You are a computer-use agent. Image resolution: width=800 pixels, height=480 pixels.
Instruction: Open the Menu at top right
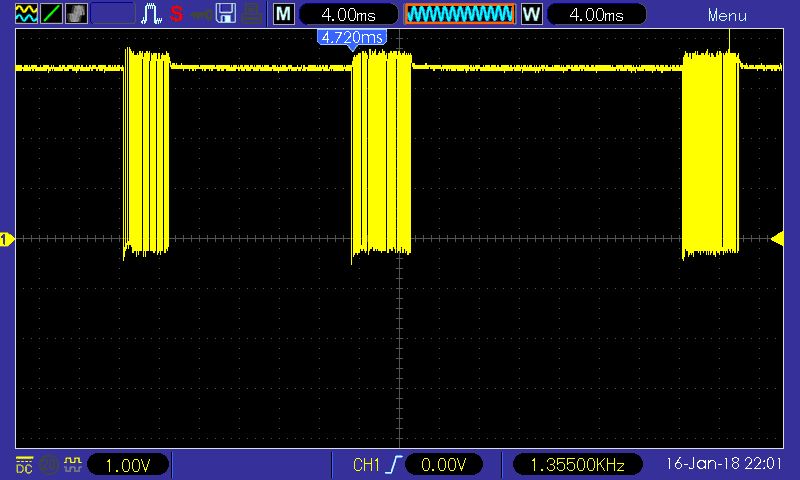click(x=727, y=15)
